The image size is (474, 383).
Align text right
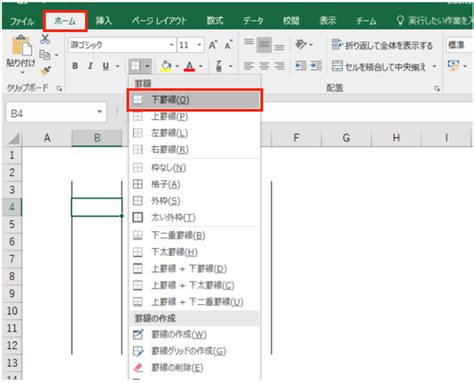tap(279, 66)
